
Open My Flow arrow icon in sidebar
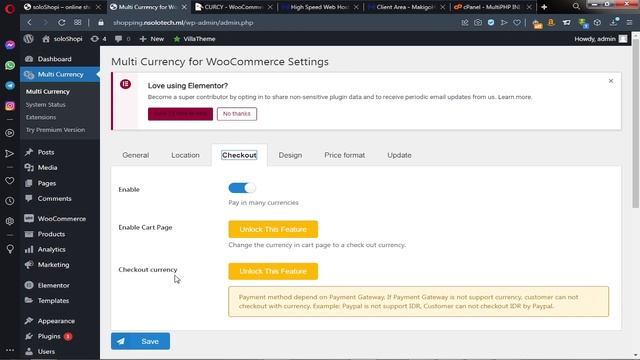10,153
